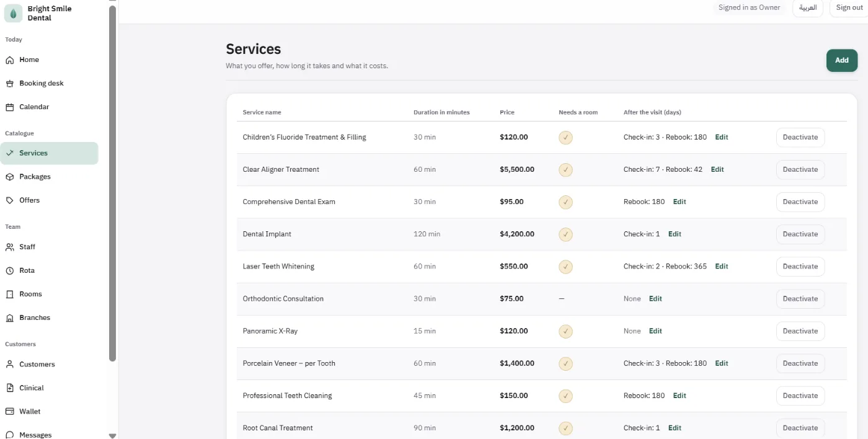Edit follow-up for Panoramic X-Ray
Viewport: 868px width, 439px height.
coord(655,331)
